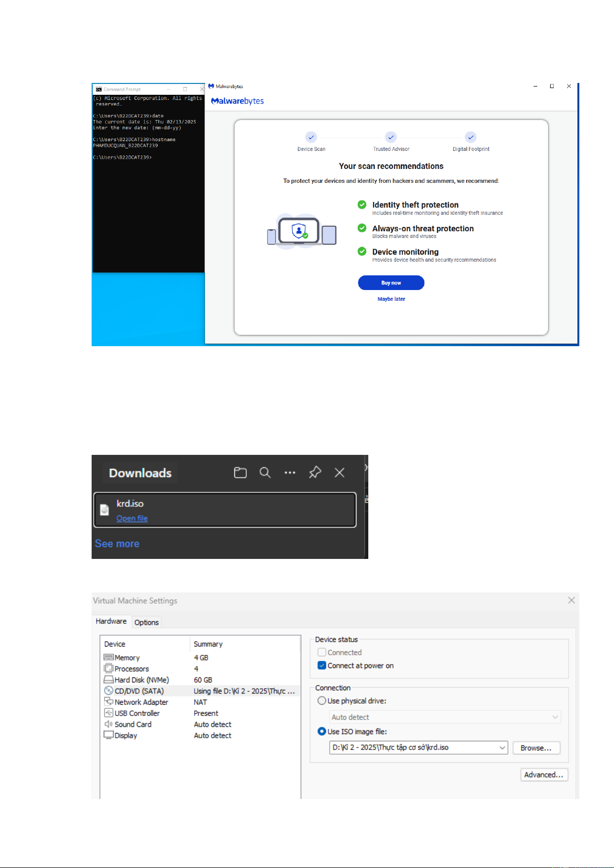The height and width of the screenshot is (868, 614).
Task: Open the Advanced settings button
Action: [x=544, y=775]
